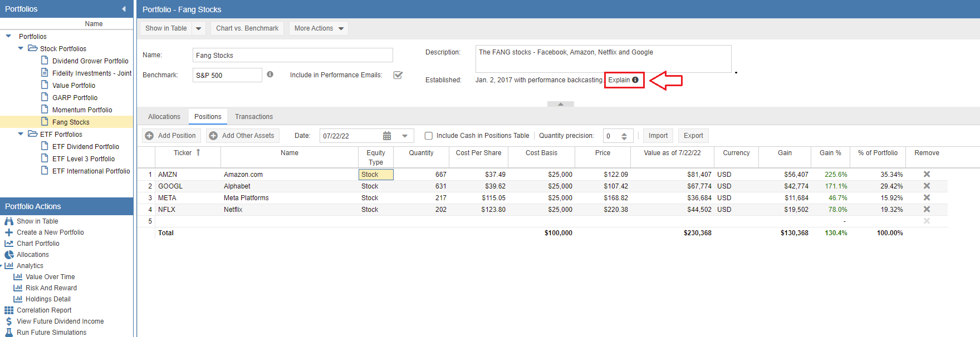Click the portfolio Name input field

292,55
